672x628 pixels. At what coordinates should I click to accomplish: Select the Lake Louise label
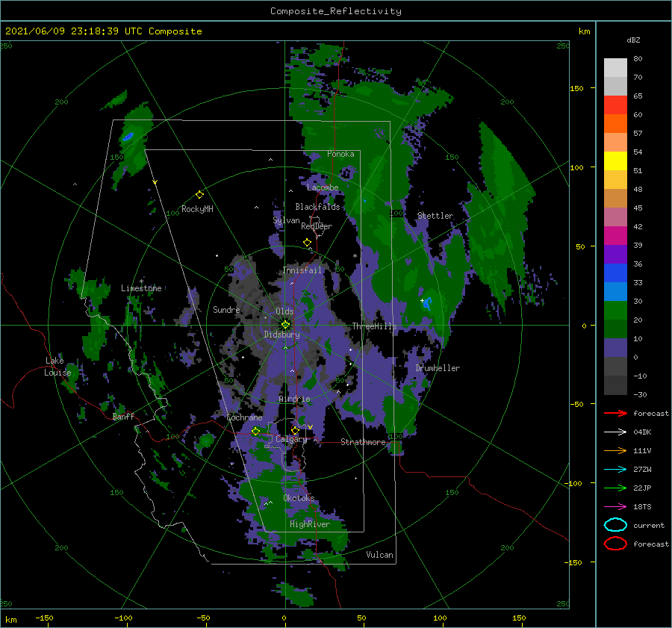point(57,367)
